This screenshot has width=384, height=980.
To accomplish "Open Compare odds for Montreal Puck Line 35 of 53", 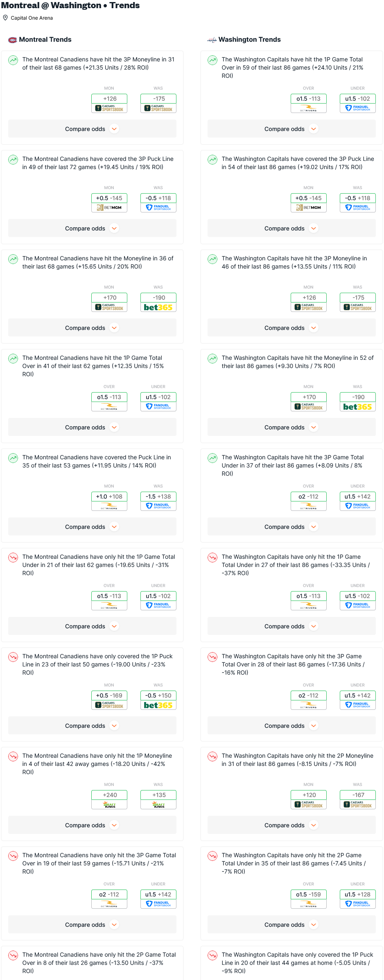I will coord(92,527).
